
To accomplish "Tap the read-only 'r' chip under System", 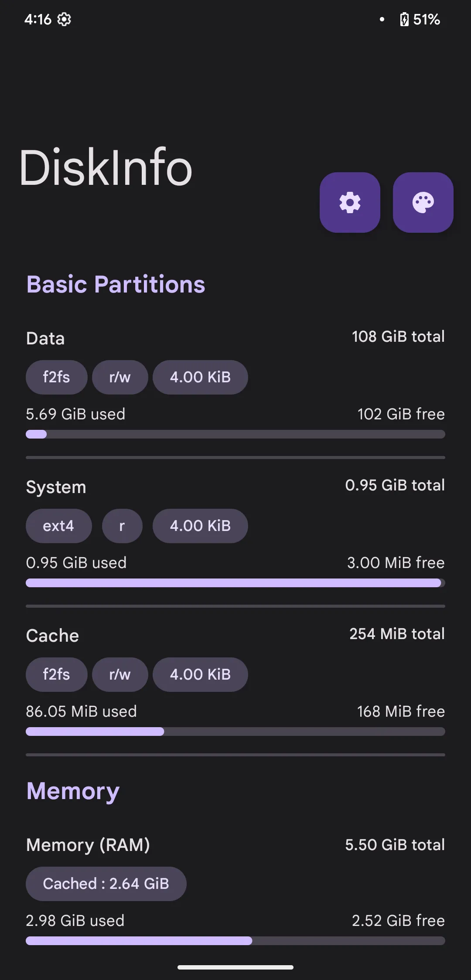I will click(x=122, y=526).
